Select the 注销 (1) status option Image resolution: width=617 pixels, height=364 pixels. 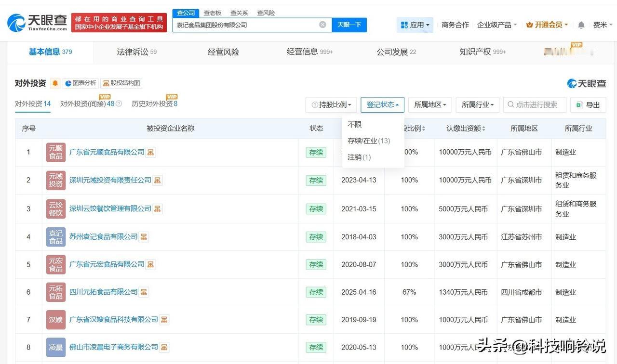359,157
